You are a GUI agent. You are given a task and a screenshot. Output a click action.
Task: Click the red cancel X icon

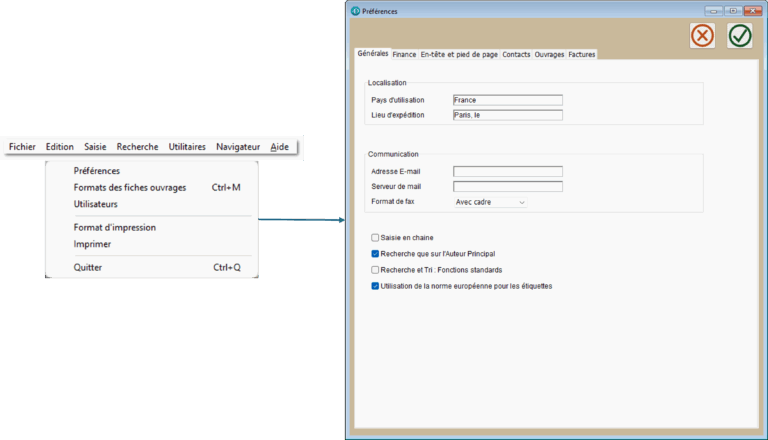pos(703,36)
